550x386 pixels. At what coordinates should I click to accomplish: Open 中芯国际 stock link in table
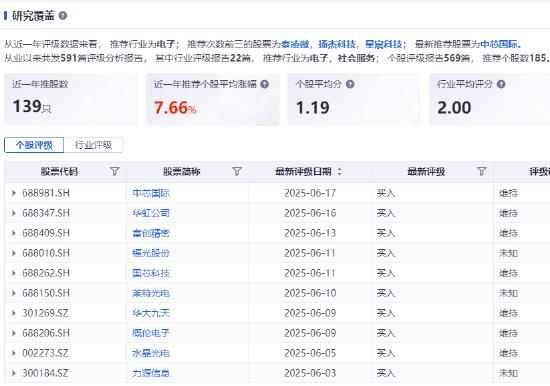(x=151, y=193)
